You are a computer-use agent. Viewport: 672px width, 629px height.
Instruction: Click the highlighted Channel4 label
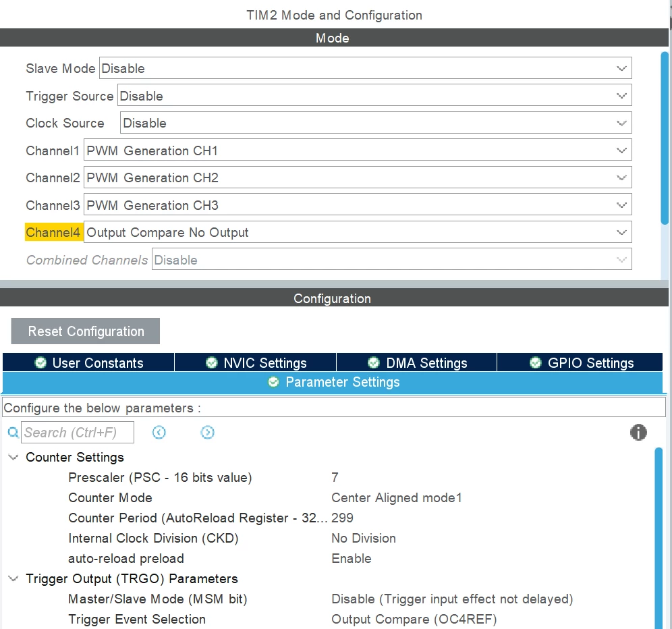[53, 232]
